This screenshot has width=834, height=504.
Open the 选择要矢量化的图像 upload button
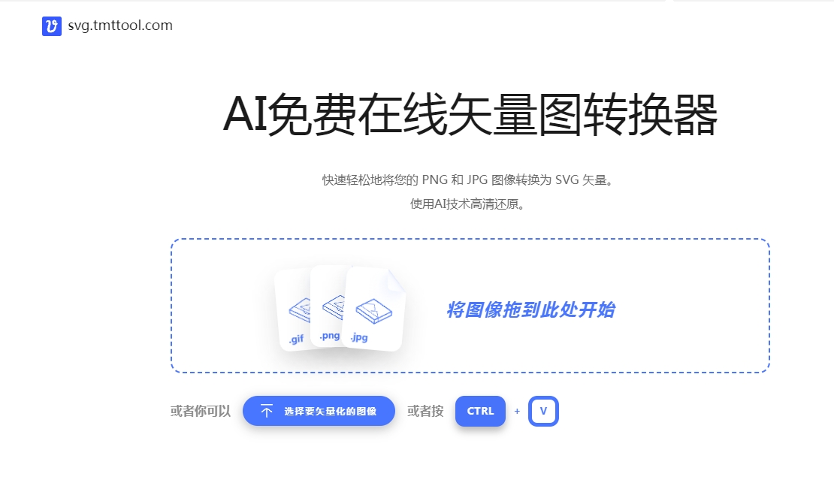[319, 411]
